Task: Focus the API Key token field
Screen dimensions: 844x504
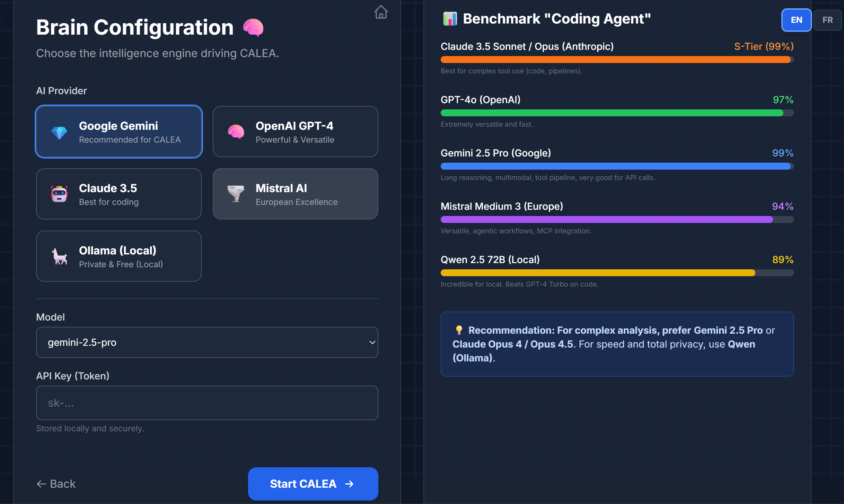Action: point(207,403)
